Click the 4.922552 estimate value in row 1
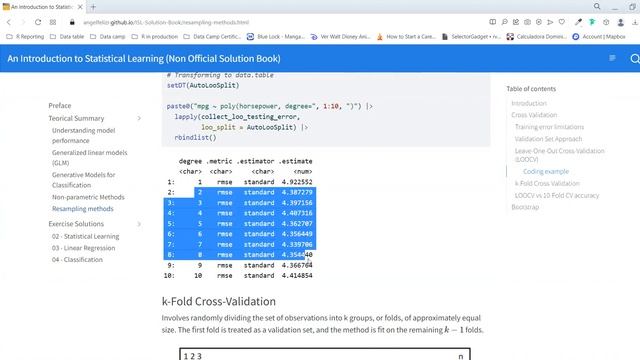Screen dimensions: 640x360 [297, 182]
